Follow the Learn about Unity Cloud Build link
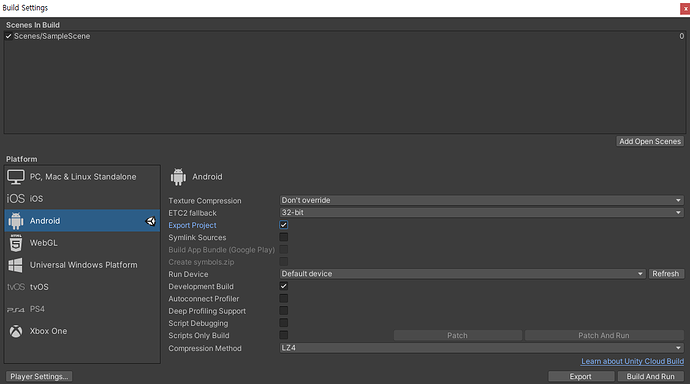This screenshot has width=690, height=384. (x=632, y=361)
